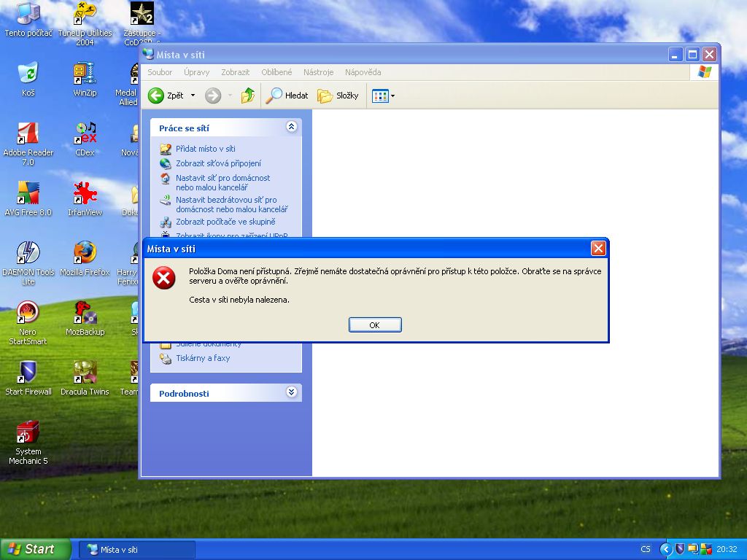
Task: Select the System Mechanic 5 desktop icon
Action: coord(28,432)
